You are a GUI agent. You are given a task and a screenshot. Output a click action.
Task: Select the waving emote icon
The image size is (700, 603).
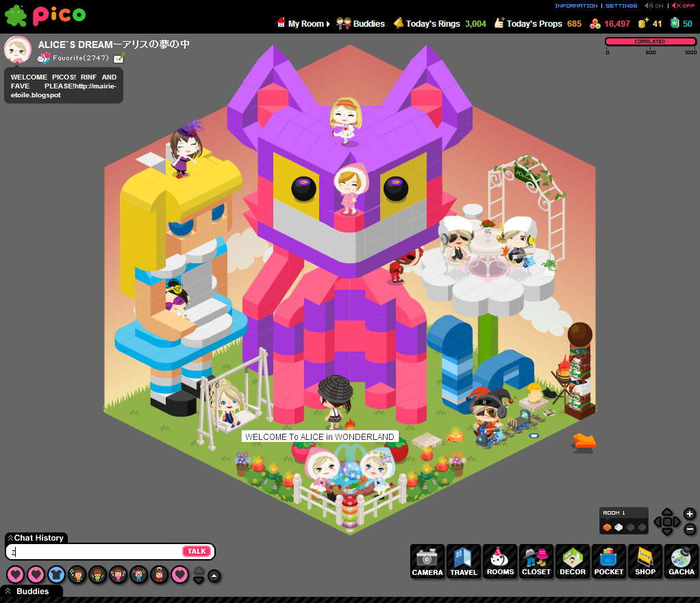pyautogui.click(x=77, y=574)
